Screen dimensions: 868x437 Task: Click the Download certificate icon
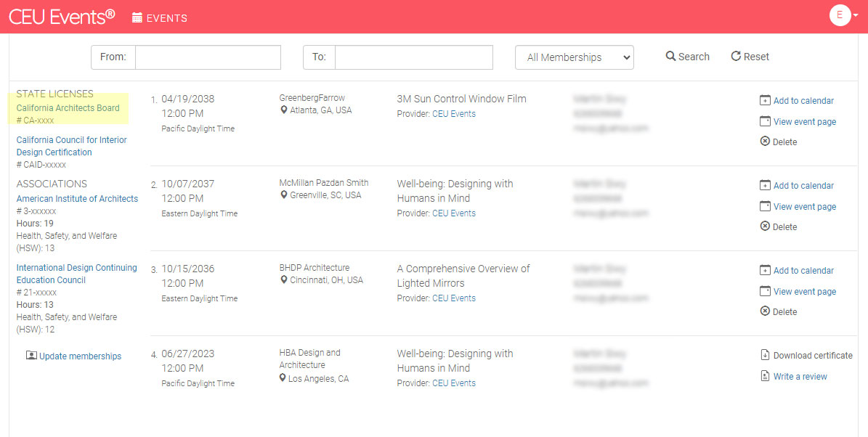pyautogui.click(x=764, y=355)
